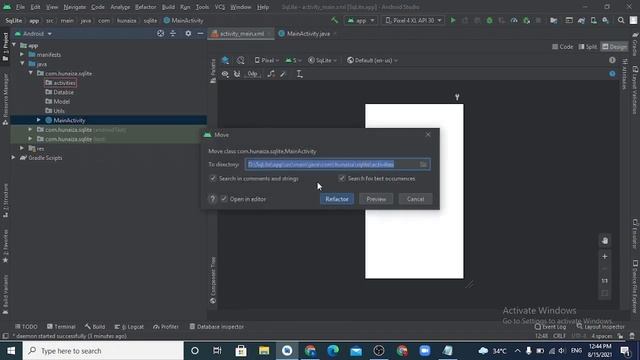This screenshot has width=640, height=360.
Task: Expand the manifests folder
Action: point(22,54)
